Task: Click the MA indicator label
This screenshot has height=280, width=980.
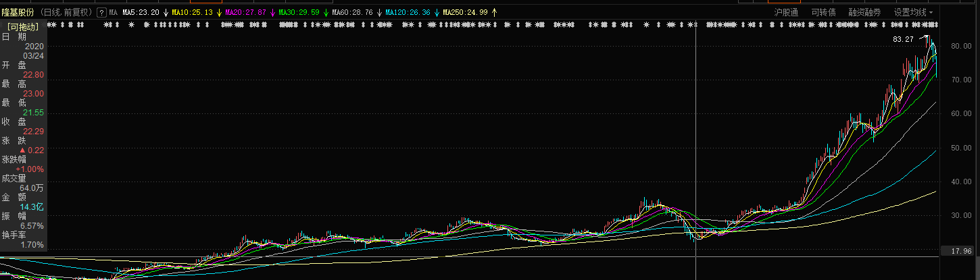Action: pyautogui.click(x=113, y=13)
